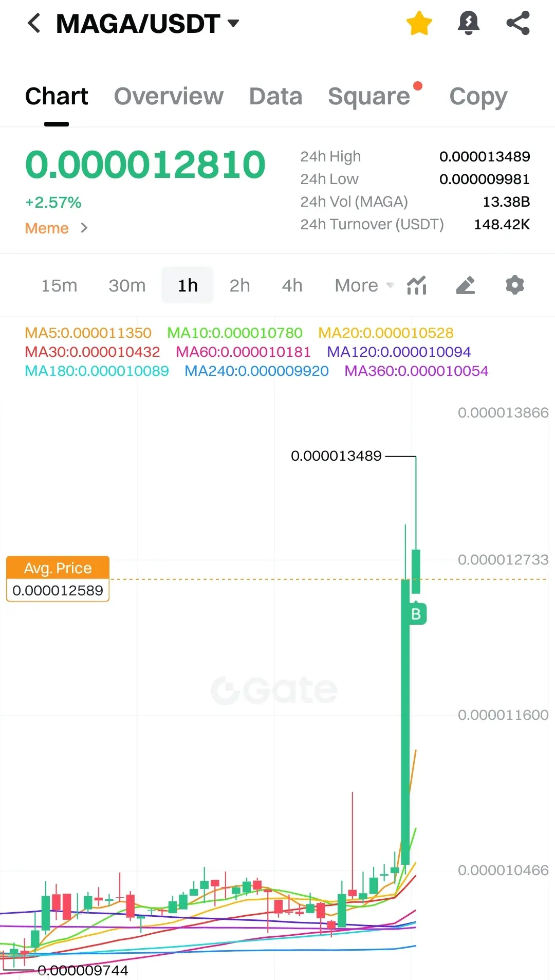
Task: Select the 2h timeframe
Action: click(x=239, y=285)
